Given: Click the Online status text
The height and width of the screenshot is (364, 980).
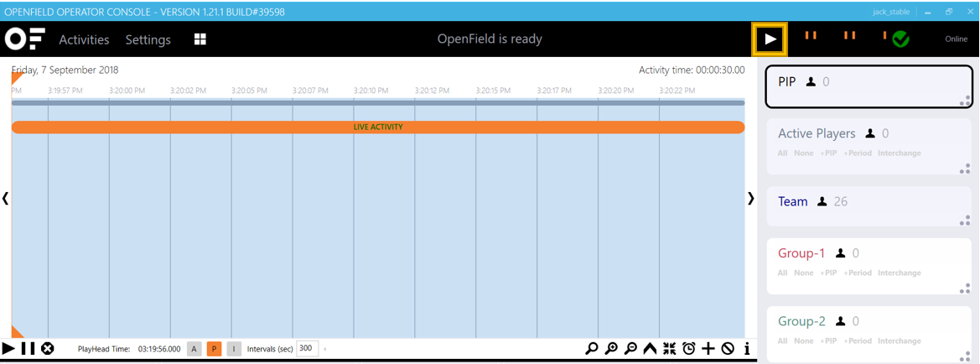Looking at the screenshot, I should coord(956,39).
